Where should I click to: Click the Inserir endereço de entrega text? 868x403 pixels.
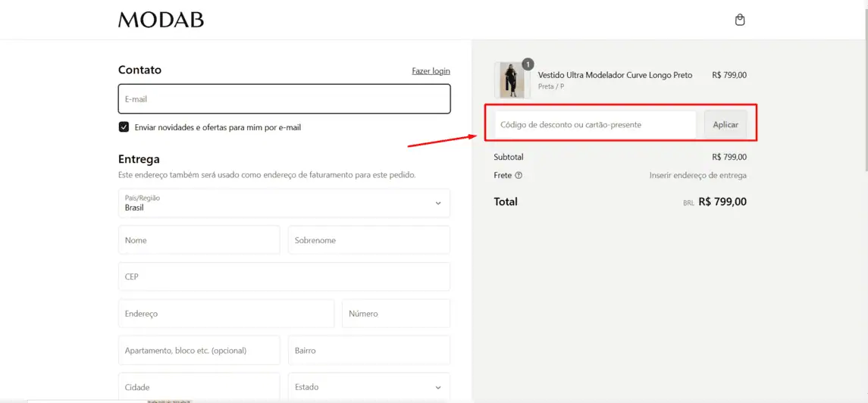pyautogui.click(x=698, y=176)
